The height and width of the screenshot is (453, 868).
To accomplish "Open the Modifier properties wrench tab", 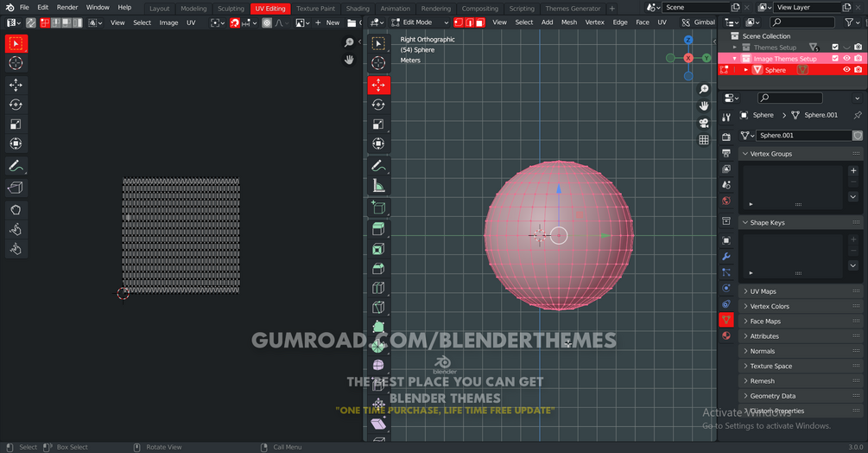I will click(726, 257).
